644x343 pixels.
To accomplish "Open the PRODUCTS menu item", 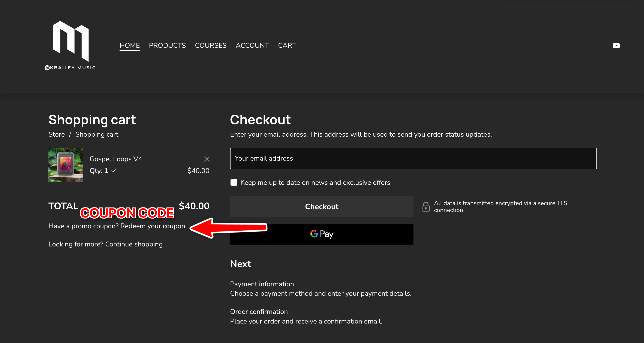I will point(167,45).
